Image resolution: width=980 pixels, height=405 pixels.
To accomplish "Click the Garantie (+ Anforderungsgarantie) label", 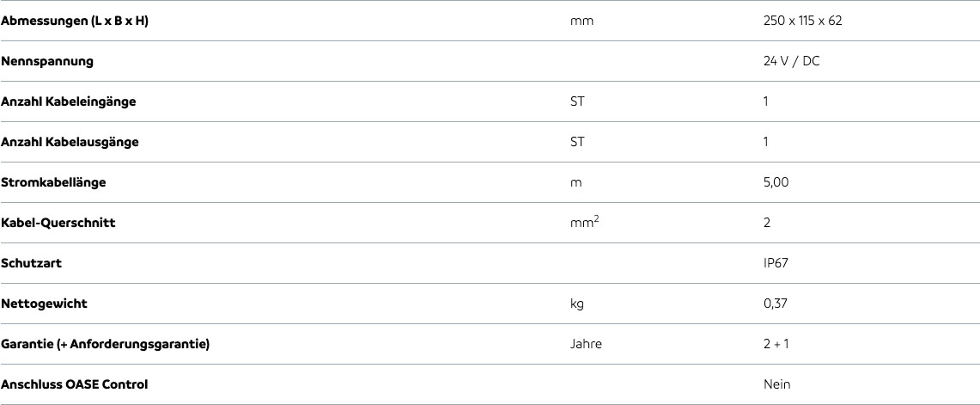I will coord(106,344).
